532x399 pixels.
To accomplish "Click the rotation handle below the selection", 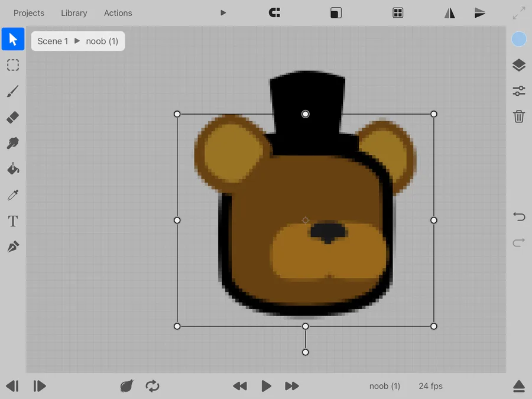I will point(306,352).
